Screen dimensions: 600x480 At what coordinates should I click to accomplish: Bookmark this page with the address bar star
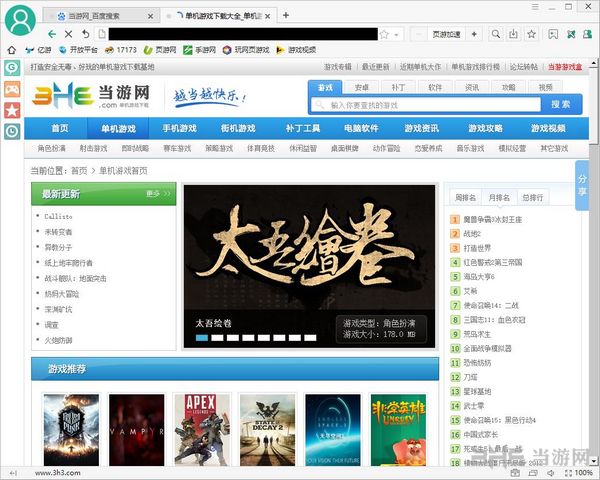click(384, 34)
